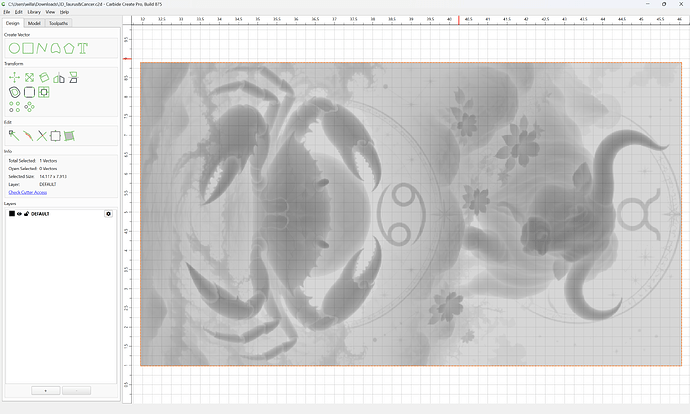Click the 'Open Selected: 0 Vectors' text
690x414 pixels.
[33, 169]
